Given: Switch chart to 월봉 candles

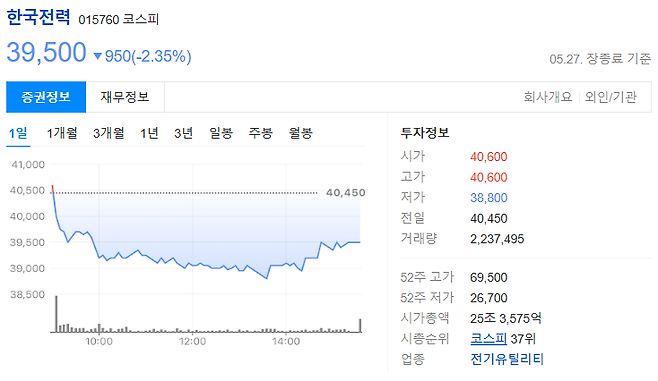Looking at the screenshot, I should click(x=300, y=133).
